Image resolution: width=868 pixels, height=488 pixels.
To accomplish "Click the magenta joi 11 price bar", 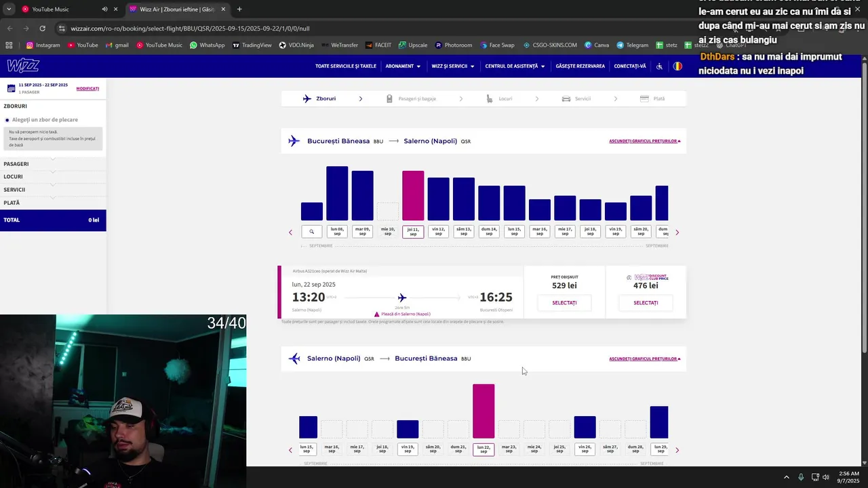I will 413,196.
